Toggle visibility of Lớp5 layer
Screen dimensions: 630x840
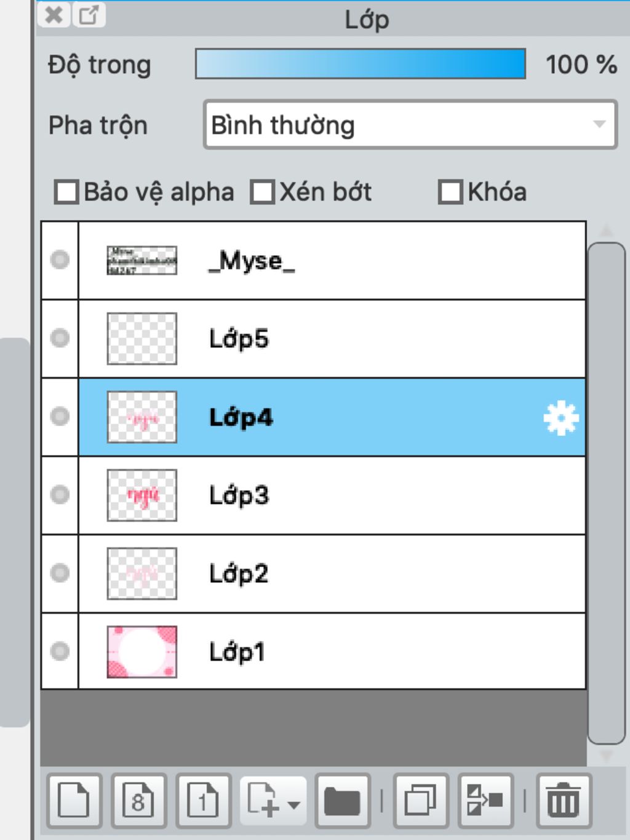click(x=60, y=338)
